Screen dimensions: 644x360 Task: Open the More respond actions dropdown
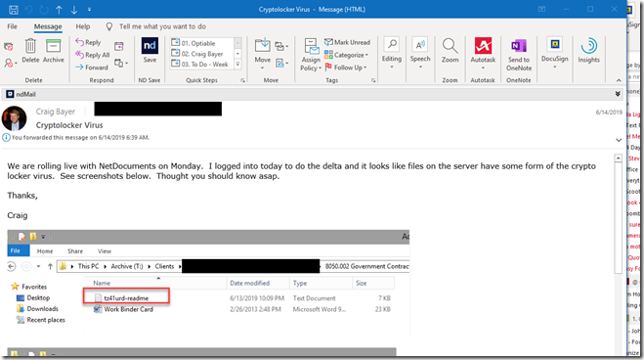click(x=121, y=63)
